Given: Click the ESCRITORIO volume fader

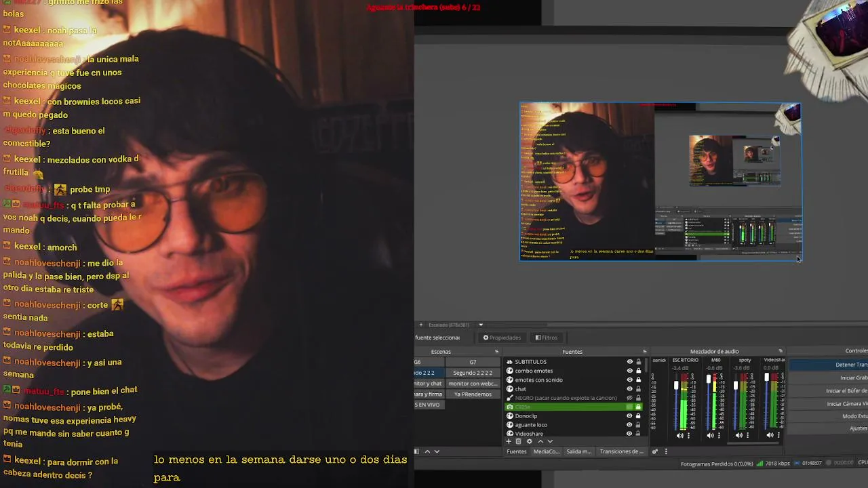Looking at the screenshot, I should [x=675, y=386].
